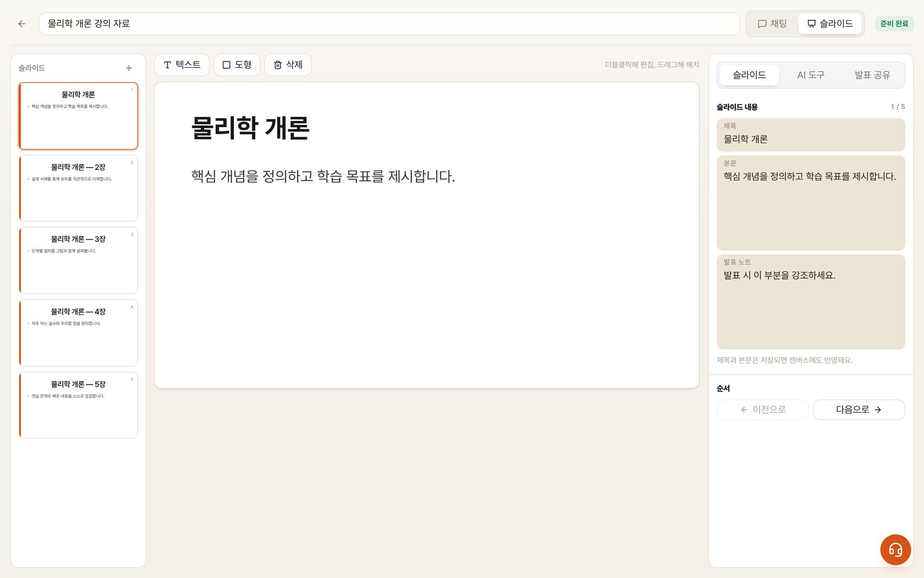Select slide thumbnail 물리학 개론 — 5장

79,405
